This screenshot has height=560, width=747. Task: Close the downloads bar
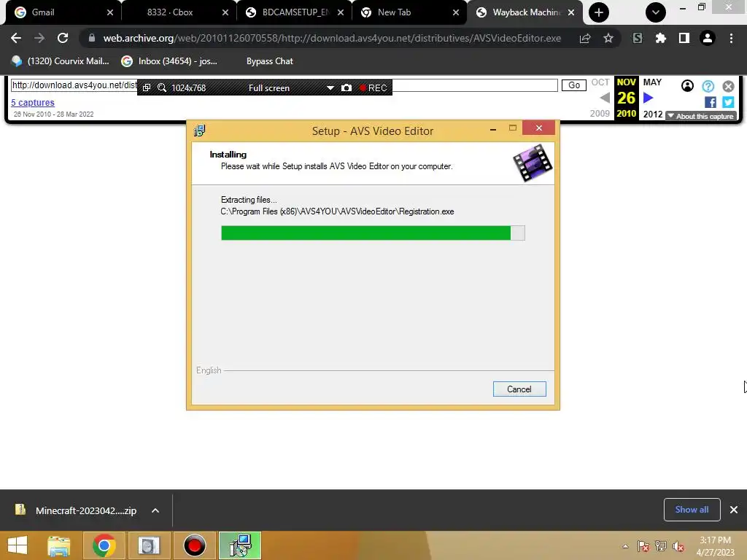[734, 510]
